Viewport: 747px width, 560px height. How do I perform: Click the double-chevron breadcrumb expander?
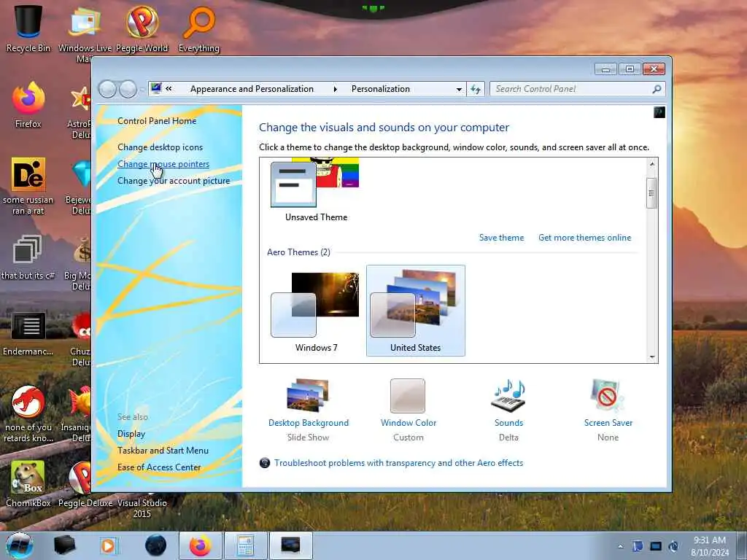(169, 88)
